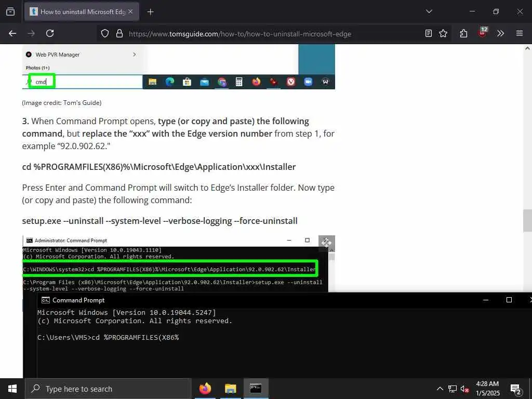Open Firefox from the taskbar
532x399 pixels.
(205, 389)
